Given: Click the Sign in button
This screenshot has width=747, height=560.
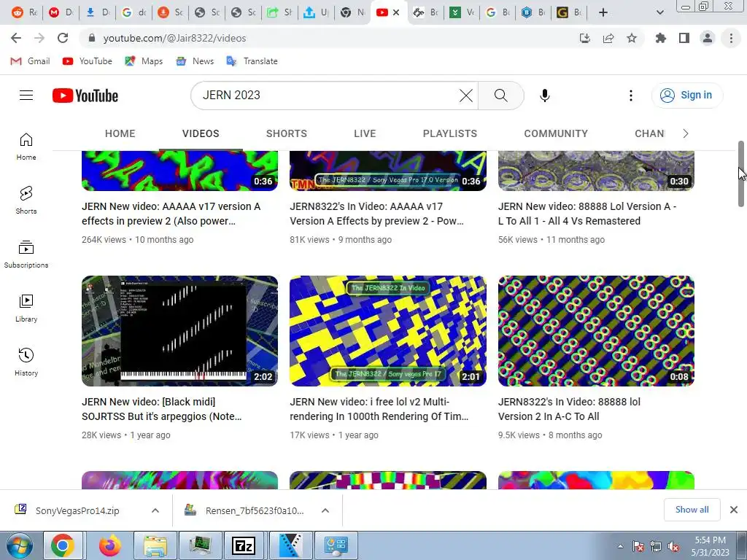Looking at the screenshot, I should click(686, 96).
